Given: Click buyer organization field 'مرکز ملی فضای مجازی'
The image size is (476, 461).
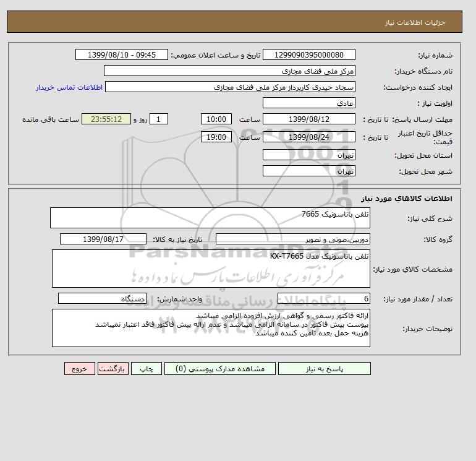Looking at the screenshot, I should [x=229, y=71].
